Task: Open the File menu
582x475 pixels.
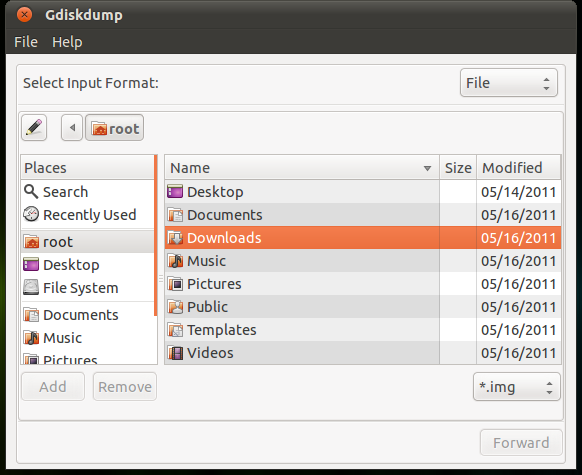Action: pyautogui.click(x=26, y=42)
